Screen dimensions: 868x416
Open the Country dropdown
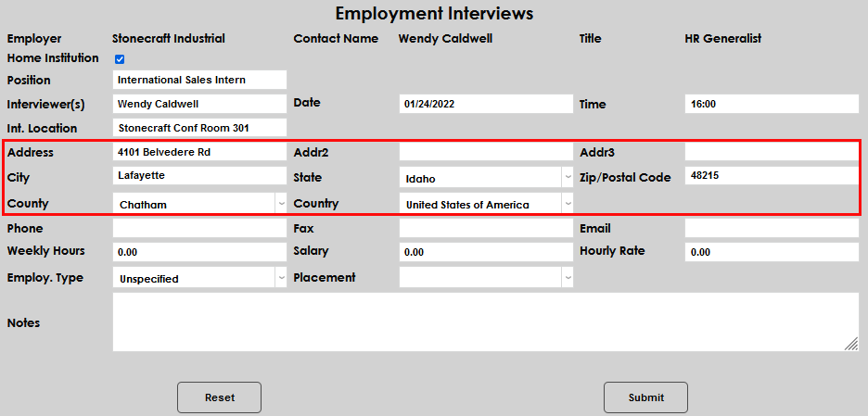tap(486, 204)
